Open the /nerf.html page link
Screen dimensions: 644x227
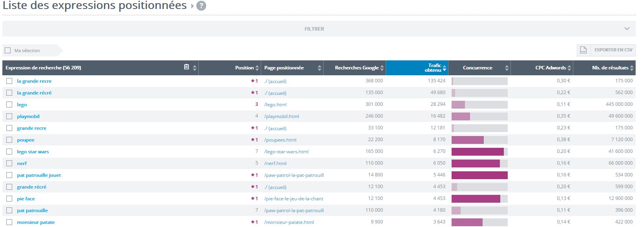(275, 163)
